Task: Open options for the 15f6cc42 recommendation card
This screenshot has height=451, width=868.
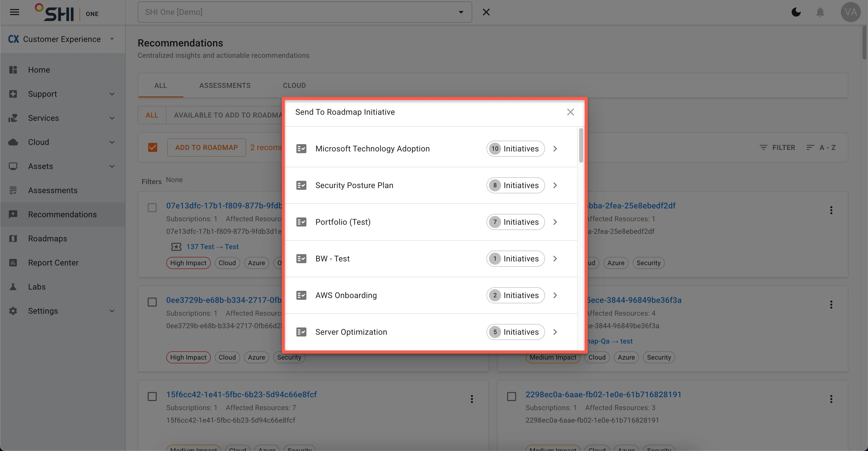Action: click(x=472, y=399)
